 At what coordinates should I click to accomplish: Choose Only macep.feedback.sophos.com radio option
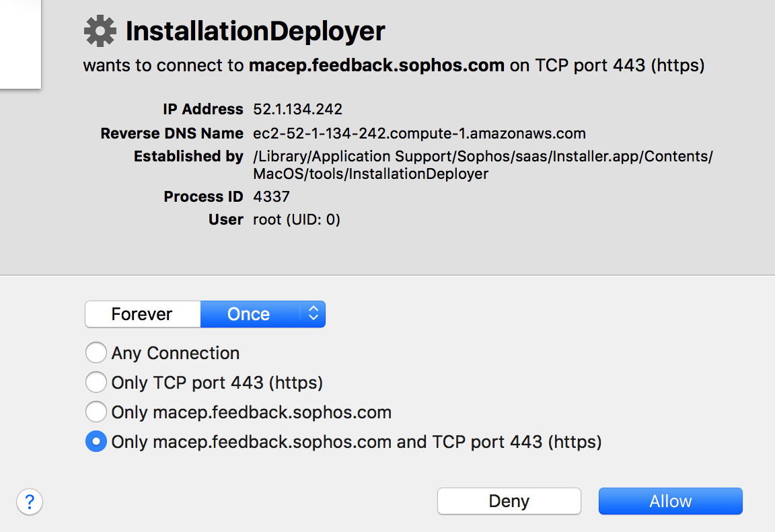96,412
